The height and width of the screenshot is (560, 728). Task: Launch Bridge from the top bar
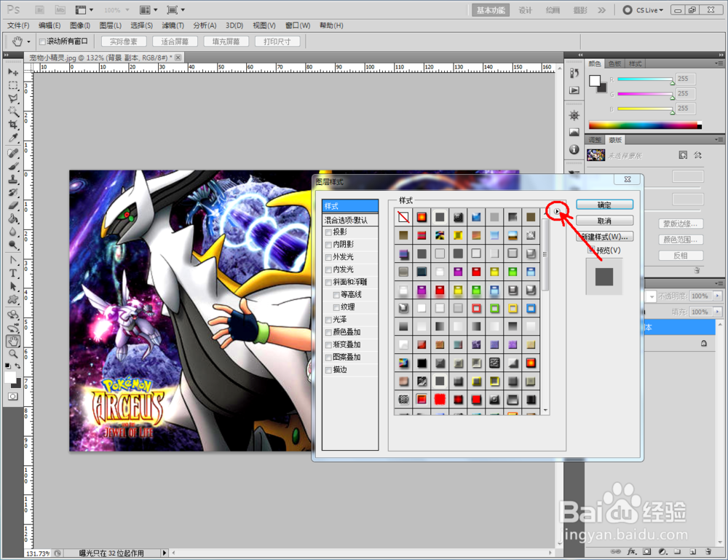[40, 9]
